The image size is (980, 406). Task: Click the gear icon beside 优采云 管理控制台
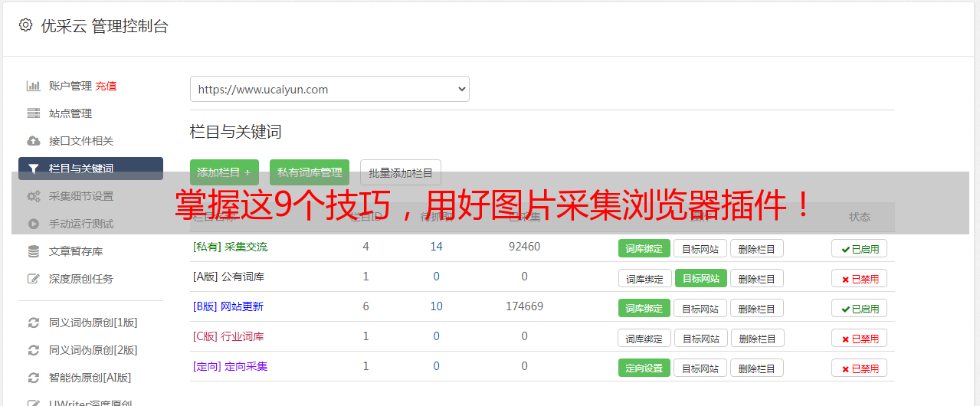(25, 25)
